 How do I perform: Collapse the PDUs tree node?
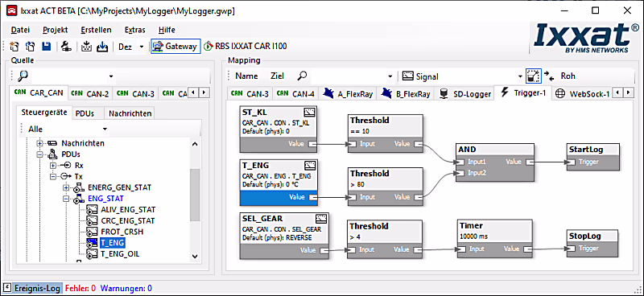(39, 154)
